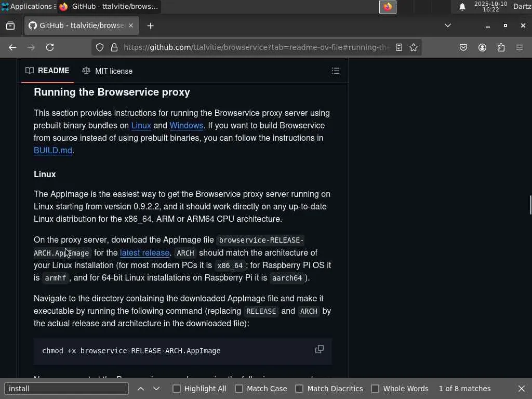Toggle reader view icon
The height and width of the screenshot is (399, 532).
pos(399,47)
